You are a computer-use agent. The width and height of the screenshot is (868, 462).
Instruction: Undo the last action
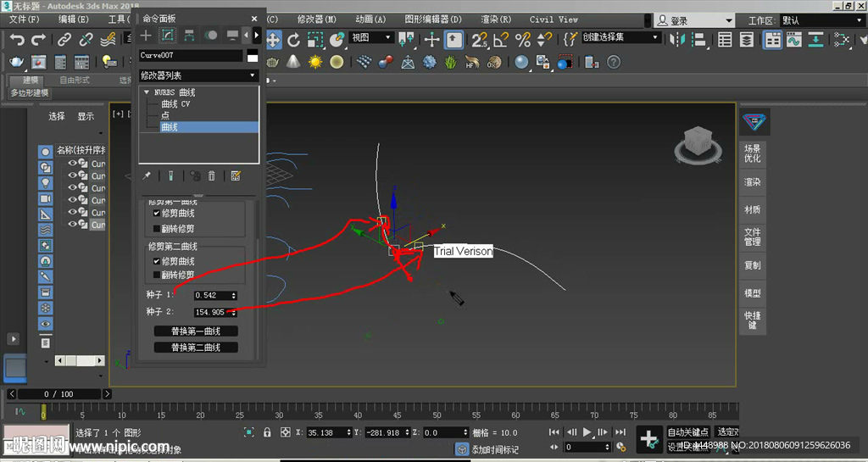(17, 40)
